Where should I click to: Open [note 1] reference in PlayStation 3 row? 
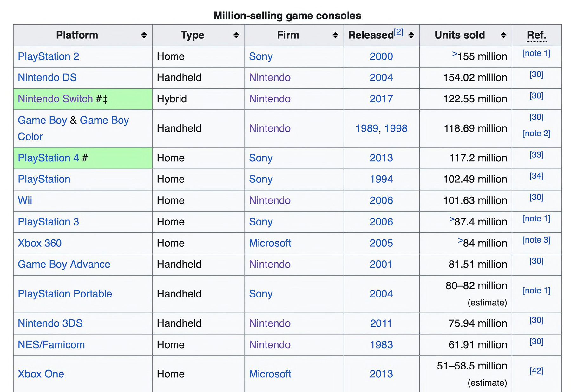(536, 219)
